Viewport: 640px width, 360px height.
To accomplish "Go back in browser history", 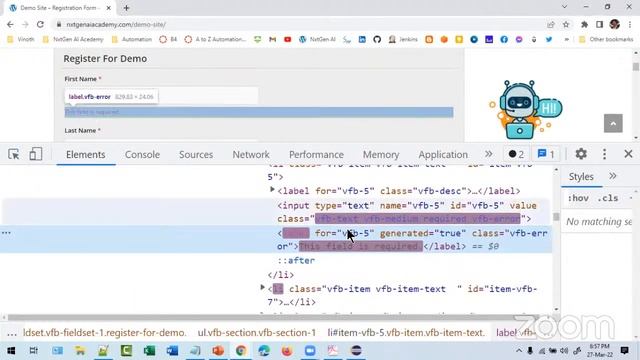I will pyautogui.click(x=10, y=24).
